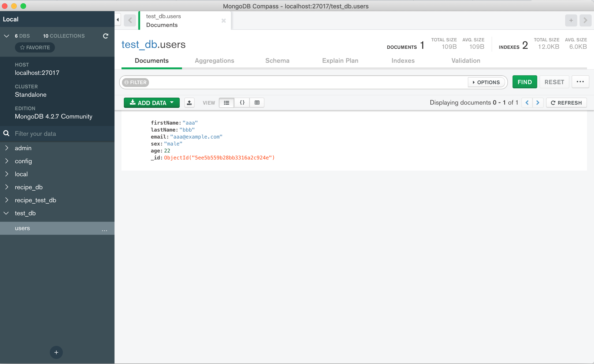594x364 pixels.
Task: Click the list view icon
Action: [x=226, y=103]
